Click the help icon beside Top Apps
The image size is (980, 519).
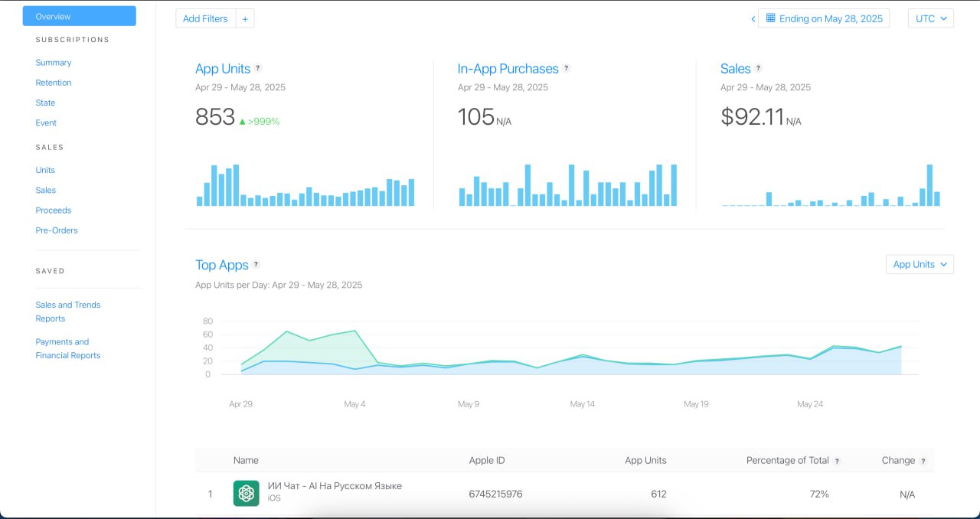pyautogui.click(x=256, y=265)
